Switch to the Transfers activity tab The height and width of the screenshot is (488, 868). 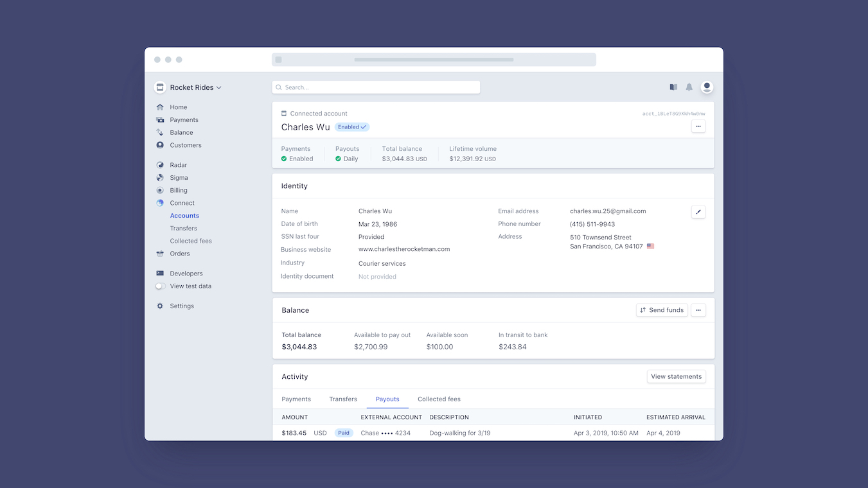click(342, 399)
